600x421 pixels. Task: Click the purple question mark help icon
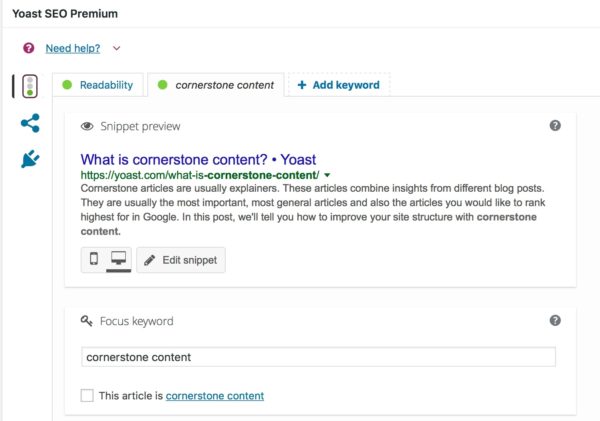pyautogui.click(x=29, y=48)
